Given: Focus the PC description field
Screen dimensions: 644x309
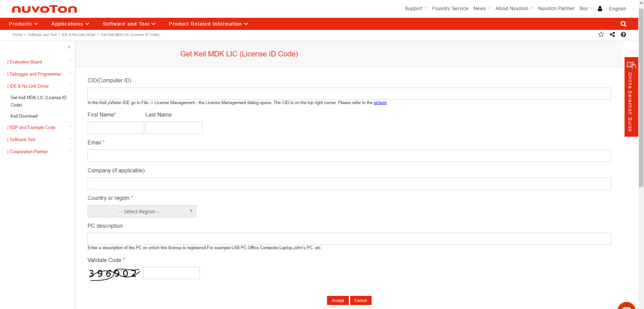Looking at the screenshot, I should [349, 239].
